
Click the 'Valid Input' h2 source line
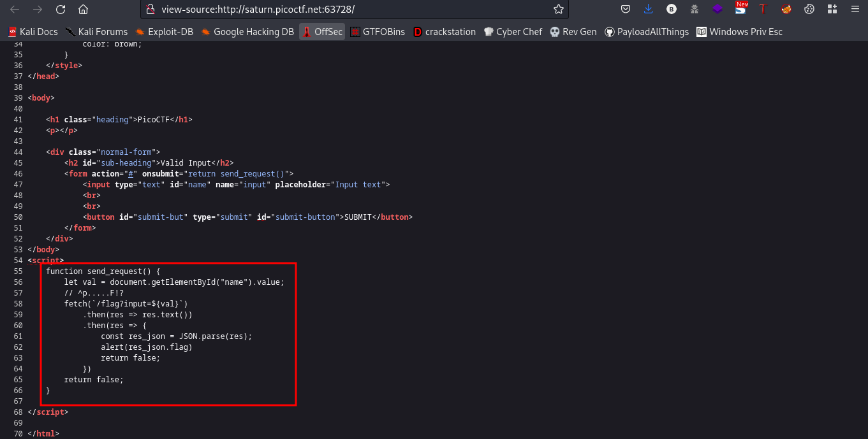pyautogui.click(x=149, y=163)
